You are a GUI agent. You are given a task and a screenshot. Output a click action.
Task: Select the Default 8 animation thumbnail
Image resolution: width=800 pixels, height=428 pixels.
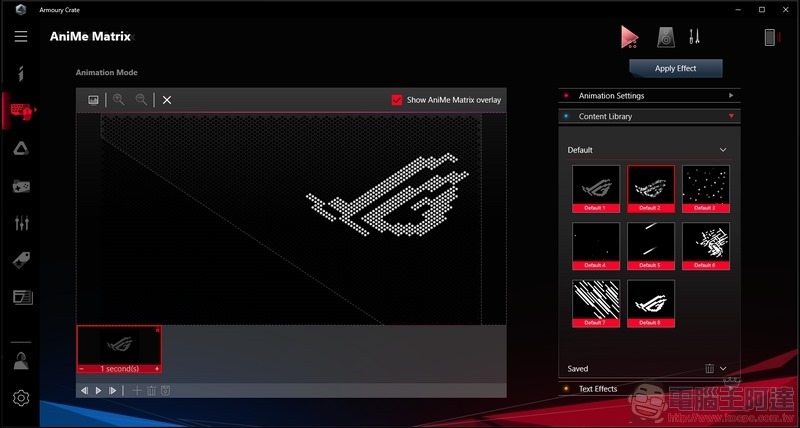pyautogui.click(x=651, y=303)
